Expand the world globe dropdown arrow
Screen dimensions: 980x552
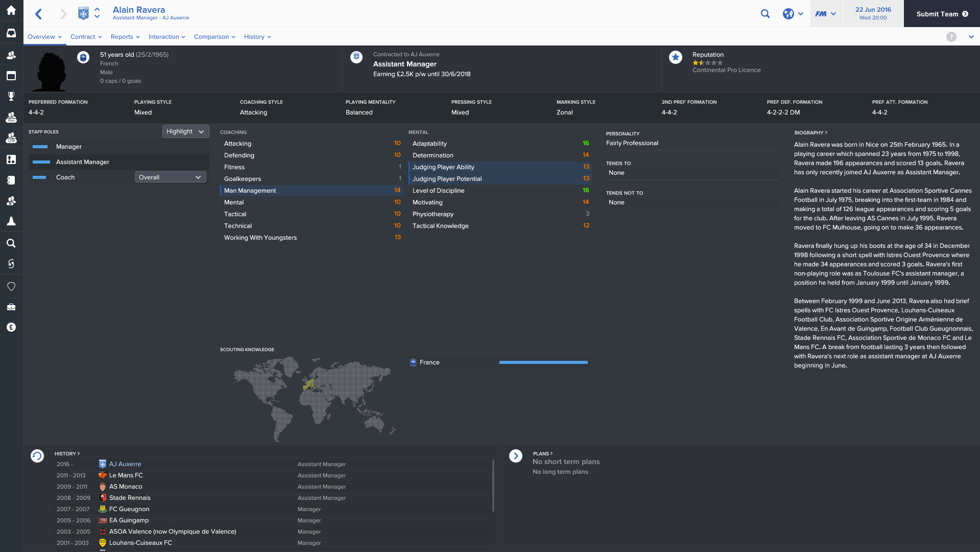[801, 14]
